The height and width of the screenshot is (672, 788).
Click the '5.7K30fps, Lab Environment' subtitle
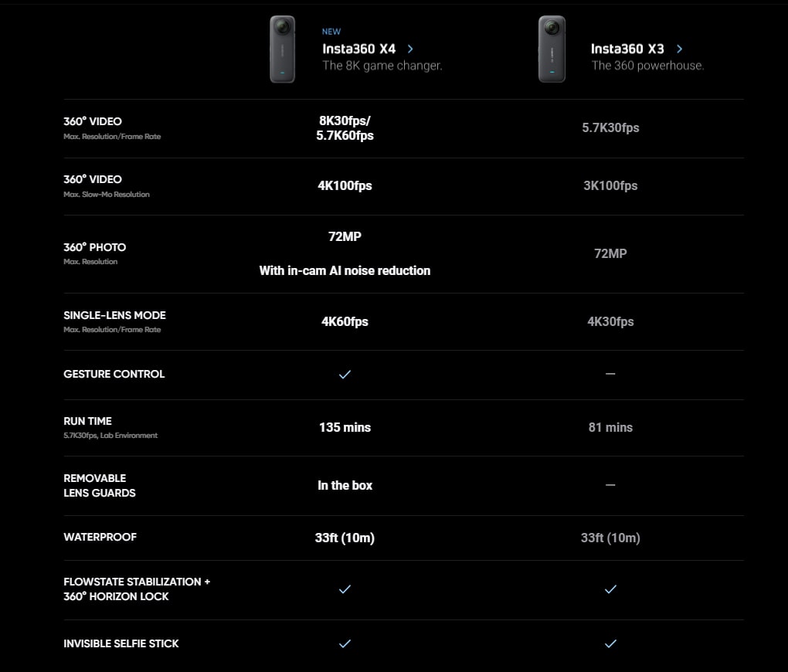coord(110,436)
